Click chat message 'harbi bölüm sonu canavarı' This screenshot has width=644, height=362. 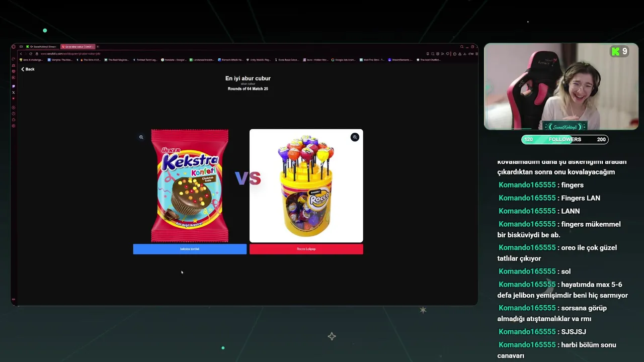point(556,350)
